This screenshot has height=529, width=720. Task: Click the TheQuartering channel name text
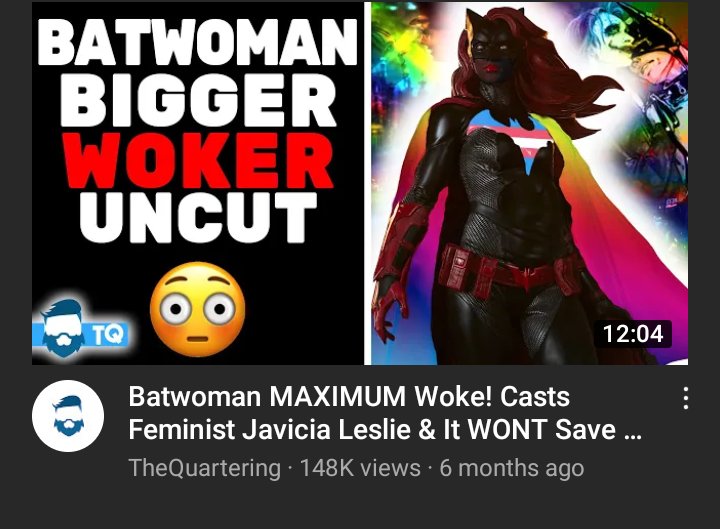(204, 468)
